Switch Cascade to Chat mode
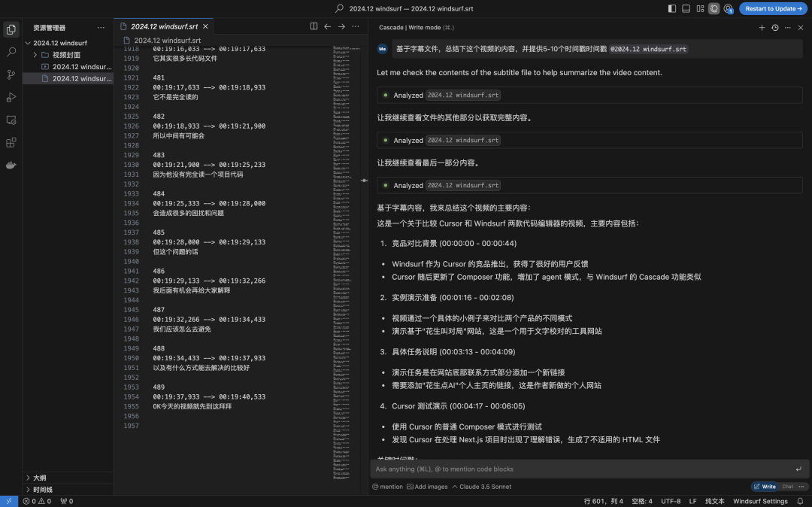The image size is (812, 507). [x=787, y=487]
